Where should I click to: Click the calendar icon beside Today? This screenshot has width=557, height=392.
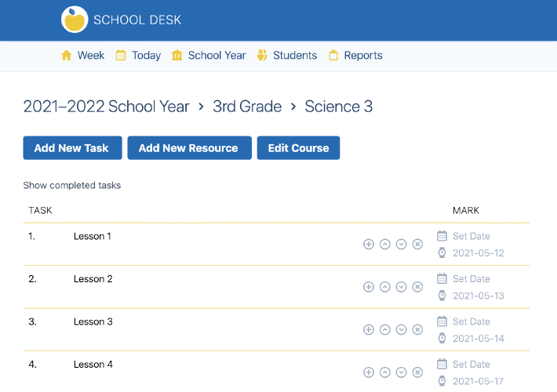121,56
